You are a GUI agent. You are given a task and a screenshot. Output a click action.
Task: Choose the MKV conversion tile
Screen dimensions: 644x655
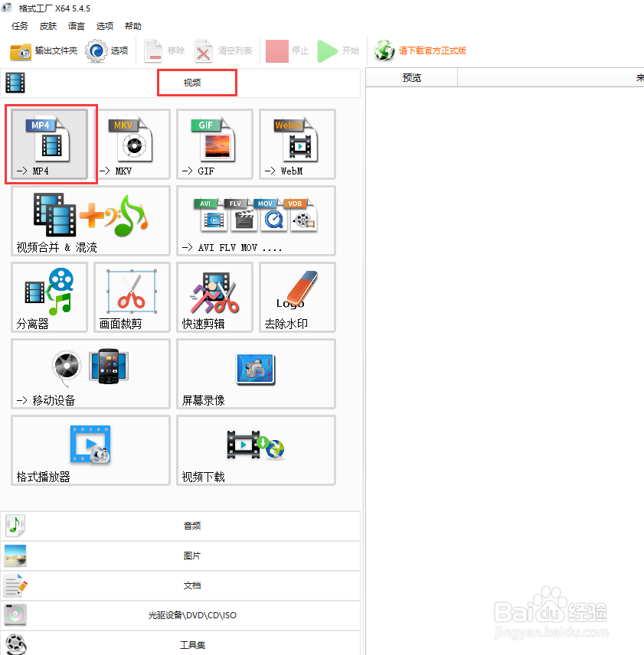132,144
